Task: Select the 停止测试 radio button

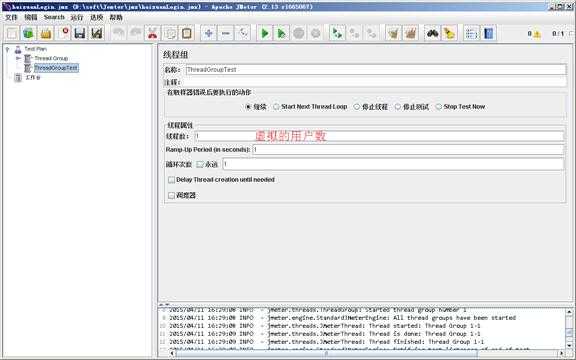Action: 411,107
